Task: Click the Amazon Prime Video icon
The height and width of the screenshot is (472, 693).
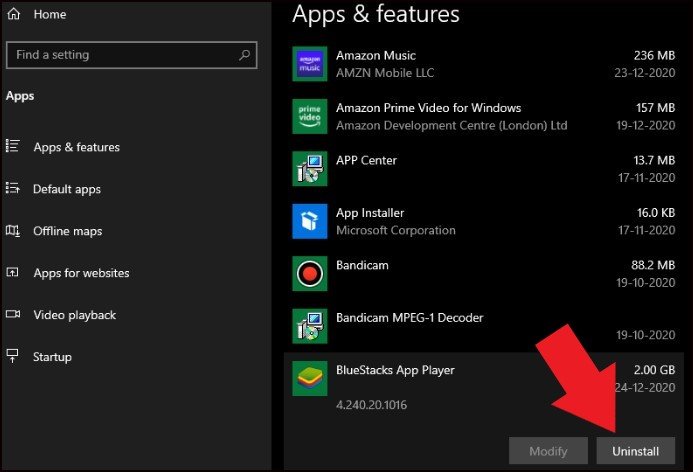Action: point(310,116)
